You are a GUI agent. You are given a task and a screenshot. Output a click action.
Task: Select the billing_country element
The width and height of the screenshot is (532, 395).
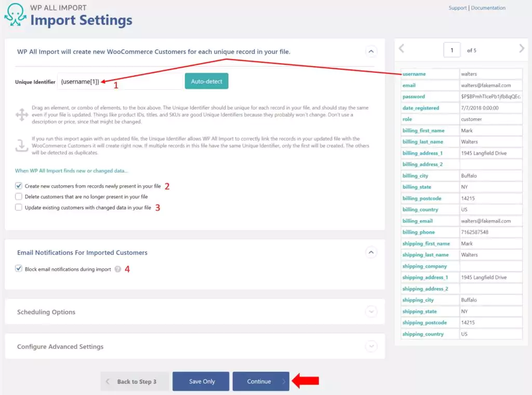tap(420, 210)
